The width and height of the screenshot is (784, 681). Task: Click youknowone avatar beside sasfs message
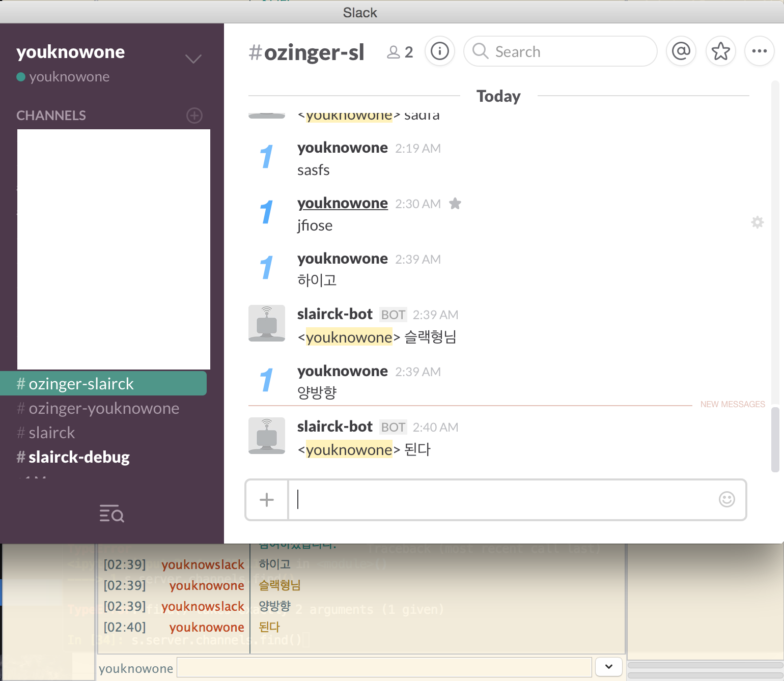(267, 157)
